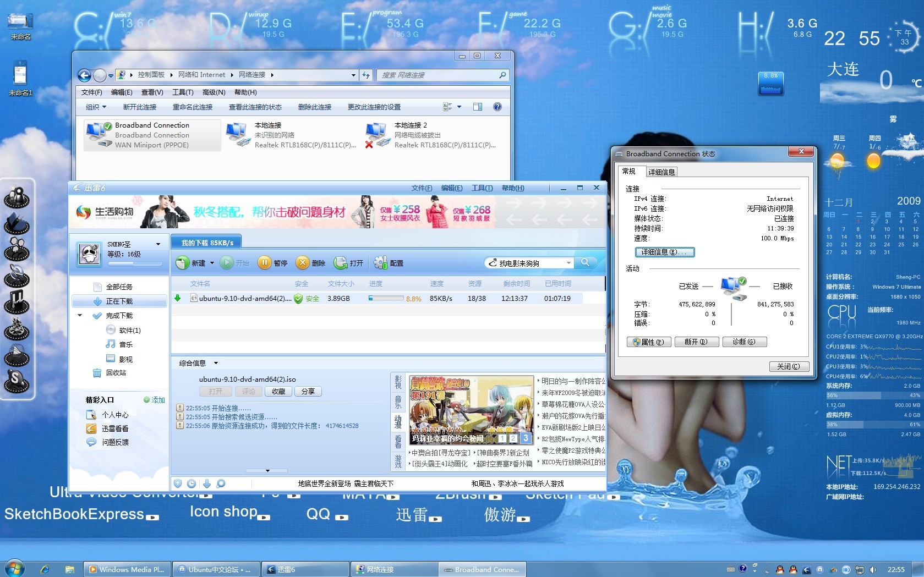Screen dimensions: 924x577
Task: Collapse the 完成下载 tree node
Action: coord(80,316)
